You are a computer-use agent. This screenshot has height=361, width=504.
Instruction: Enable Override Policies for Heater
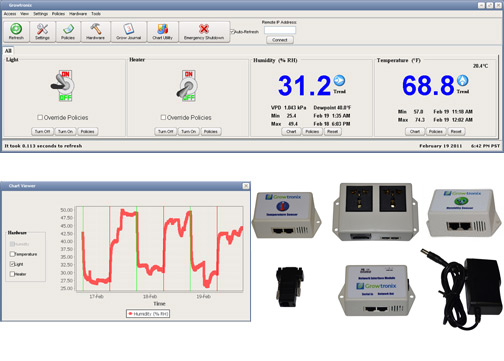pos(163,117)
